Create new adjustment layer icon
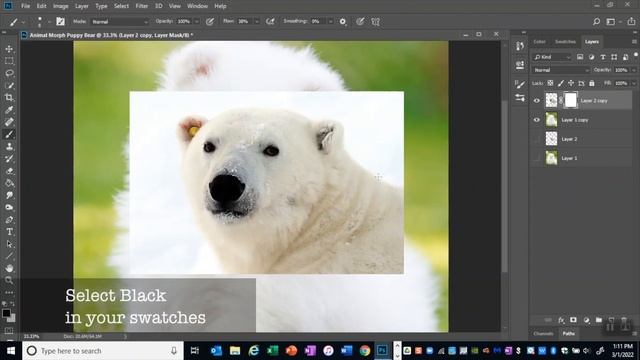The image size is (640, 360). point(586,320)
